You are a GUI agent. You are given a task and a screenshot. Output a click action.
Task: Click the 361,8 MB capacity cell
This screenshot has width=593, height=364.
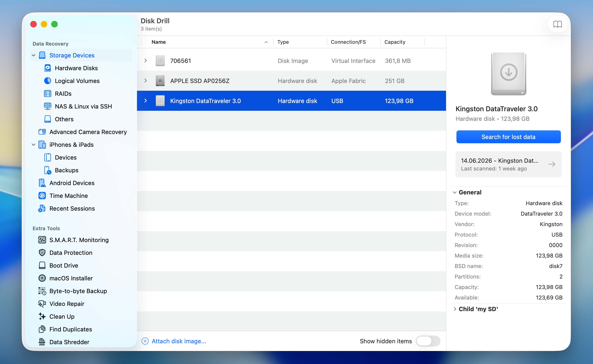[x=398, y=61]
